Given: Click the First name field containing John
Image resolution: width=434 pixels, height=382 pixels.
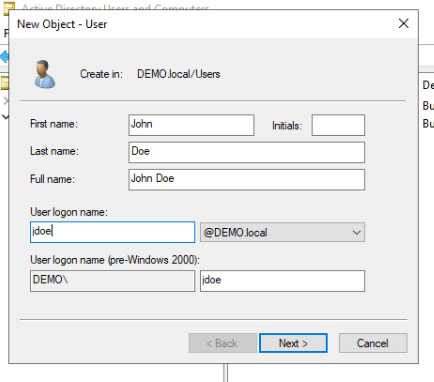Looking at the screenshot, I should (x=191, y=125).
